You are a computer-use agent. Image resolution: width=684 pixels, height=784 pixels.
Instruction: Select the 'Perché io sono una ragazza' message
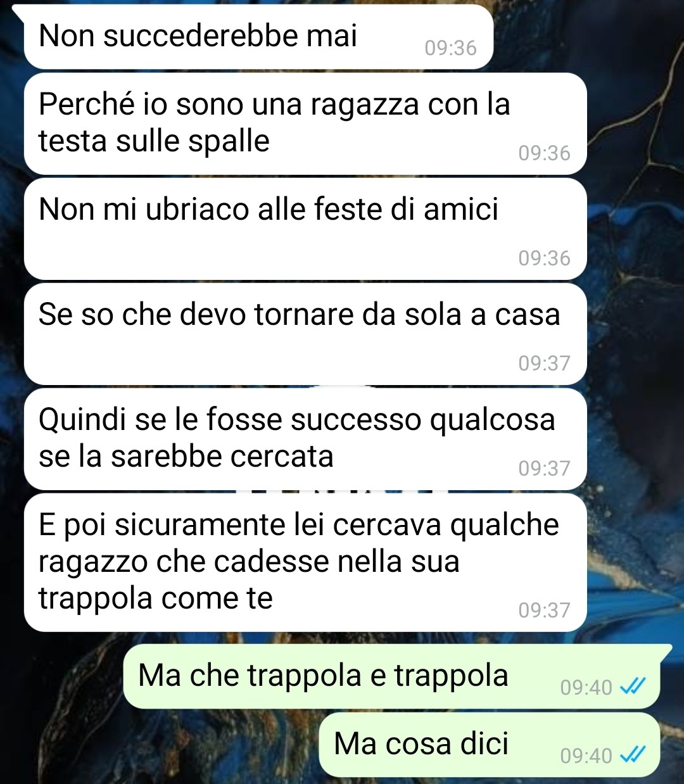305,124
